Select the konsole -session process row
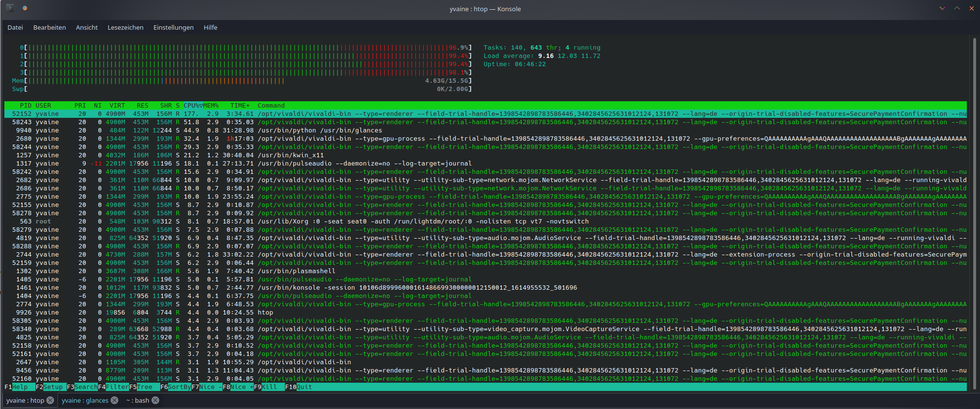Screen dimensions: 980x409 click(486, 288)
